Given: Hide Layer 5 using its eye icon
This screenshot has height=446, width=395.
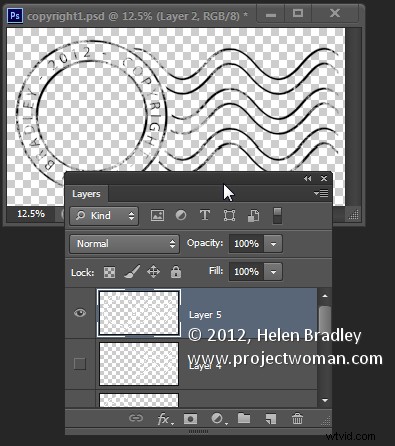Looking at the screenshot, I should point(80,313).
